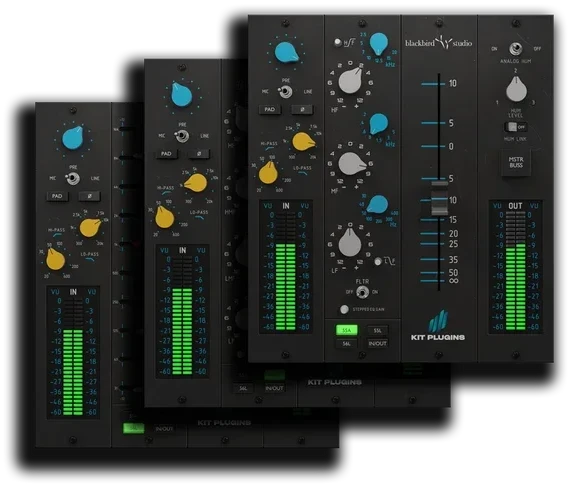Click the gray HUM LEVEL knob
This screenshot has width=571, height=487.
(516, 89)
